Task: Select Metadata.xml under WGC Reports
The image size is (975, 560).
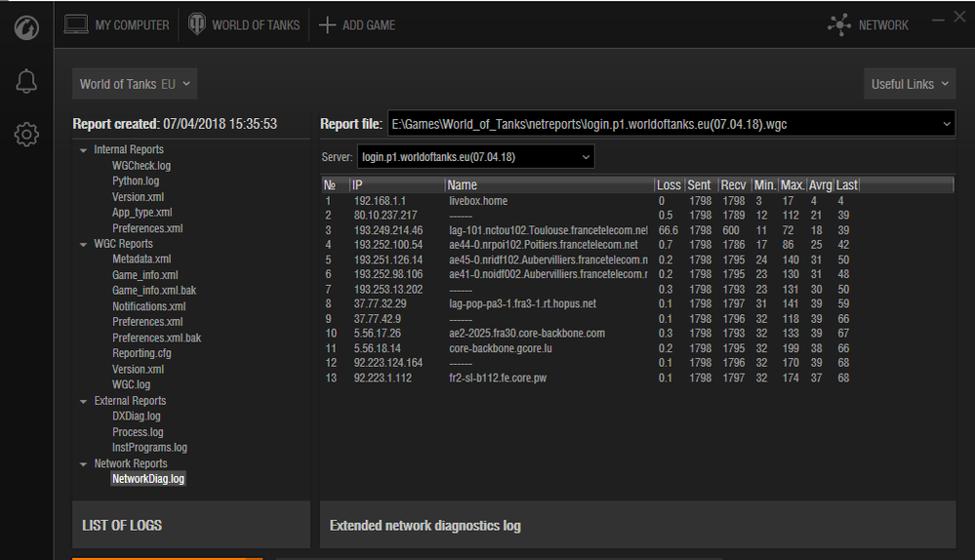Action: pyautogui.click(x=142, y=260)
